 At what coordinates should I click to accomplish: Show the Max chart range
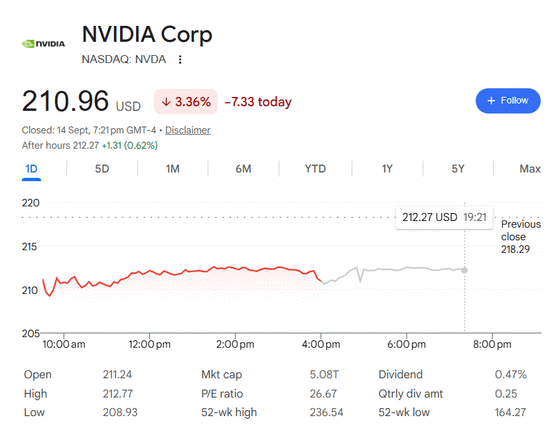click(x=530, y=169)
